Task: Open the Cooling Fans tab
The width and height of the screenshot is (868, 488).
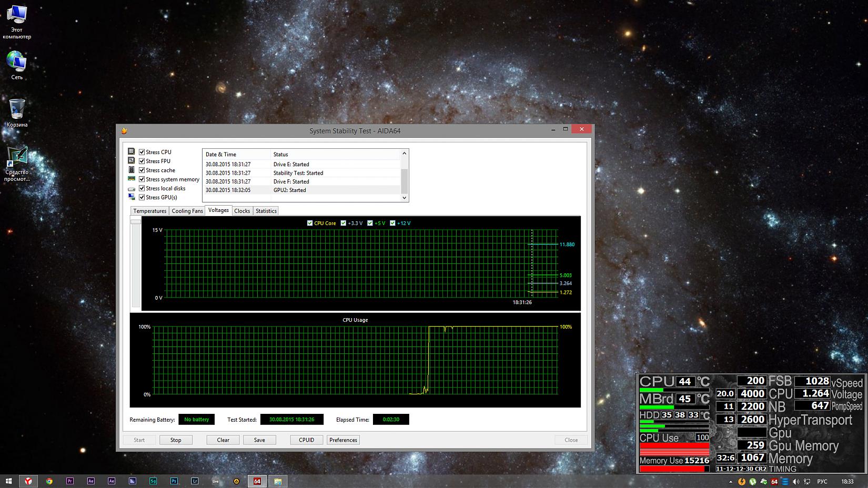Action: coord(187,211)
